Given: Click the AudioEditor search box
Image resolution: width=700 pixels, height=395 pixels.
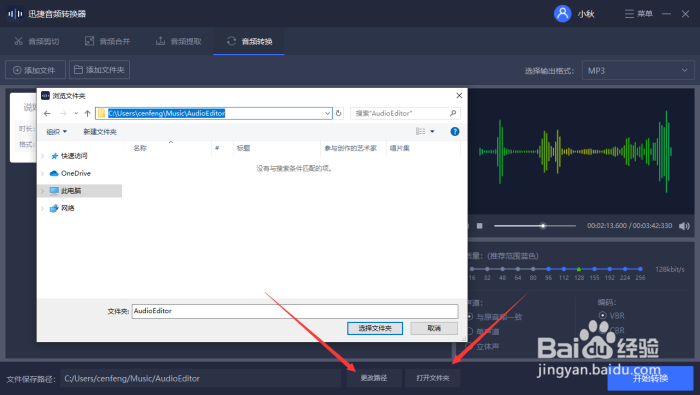Looking at the screenshot, I should pyautogui.click(x=405, y=113).
